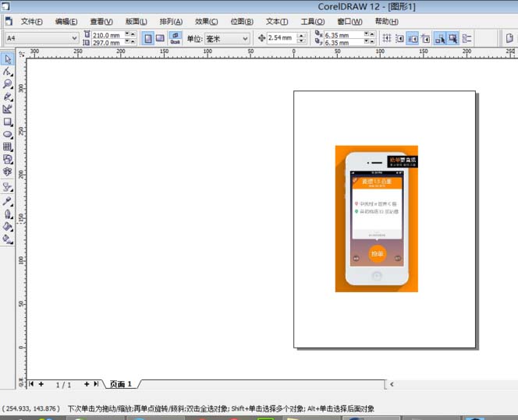Activate the Zoom tool
This screenshot has height=420, width=518.
8,83
